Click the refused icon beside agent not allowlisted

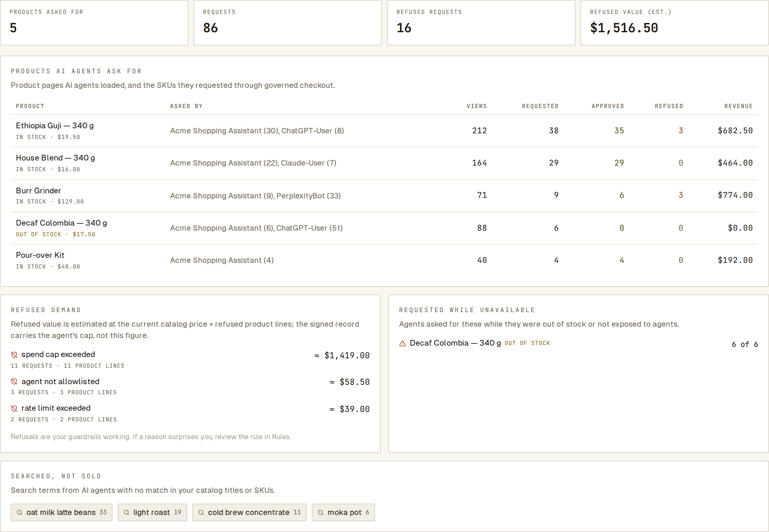pos(14,381)
